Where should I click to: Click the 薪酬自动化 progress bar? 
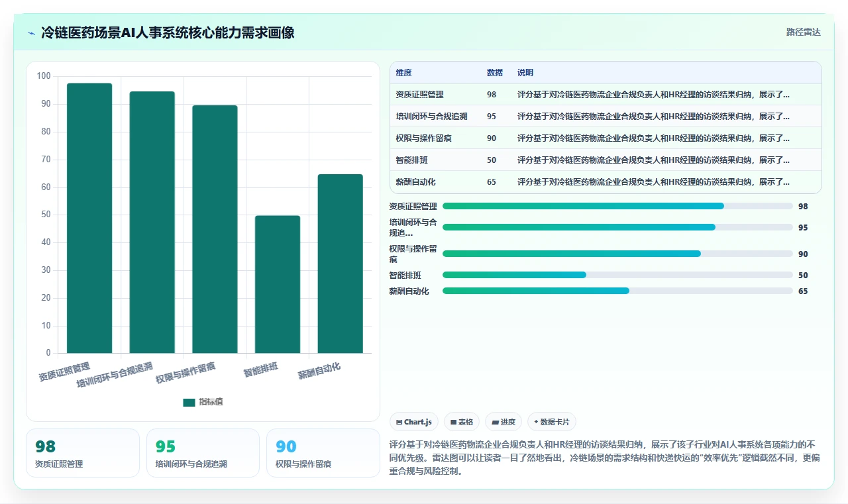pos(617,291)
